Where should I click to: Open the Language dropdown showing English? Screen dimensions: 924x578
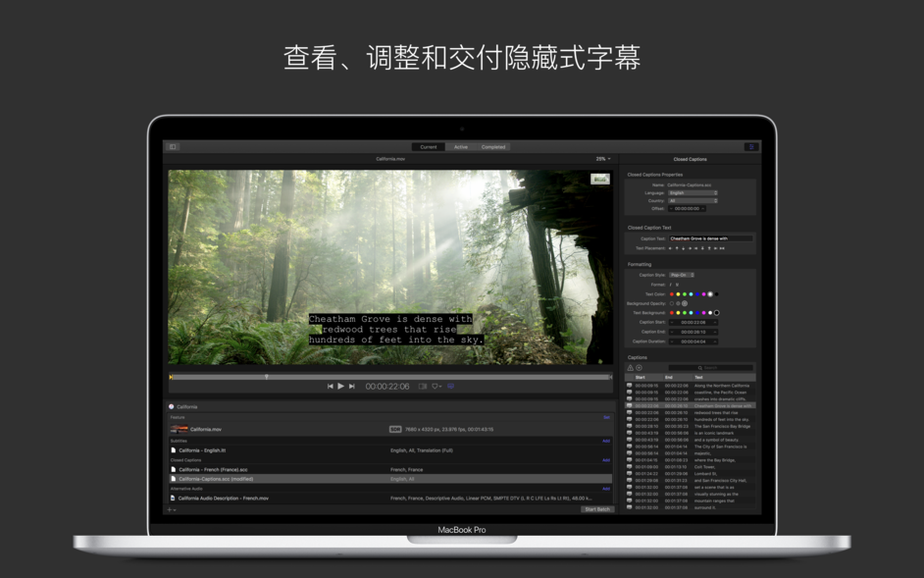pos(693,192)
